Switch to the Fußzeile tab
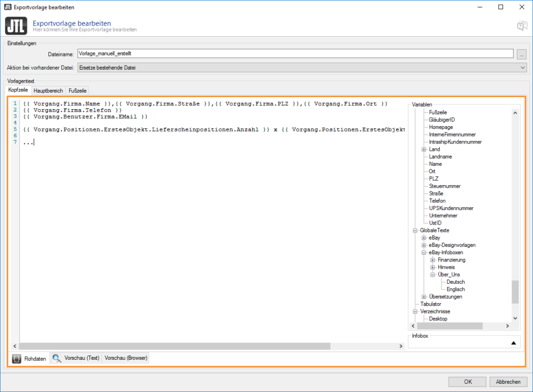Screen dimensions: 533x392 pos(78,90)
